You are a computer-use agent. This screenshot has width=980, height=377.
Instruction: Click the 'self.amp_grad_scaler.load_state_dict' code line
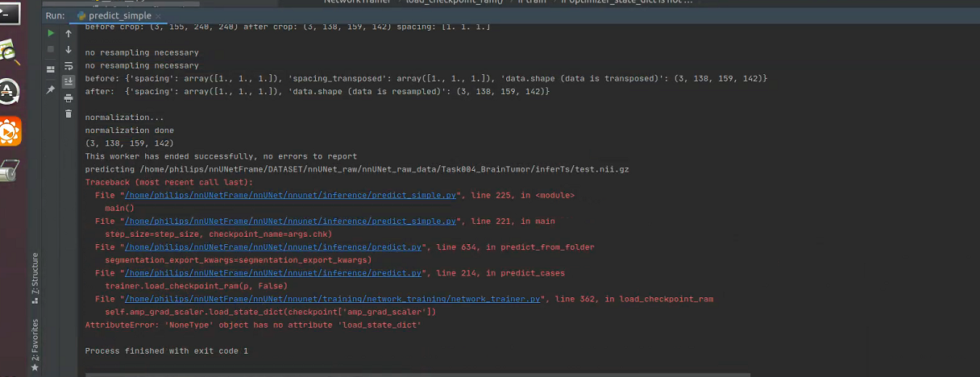tap(270, 312)
